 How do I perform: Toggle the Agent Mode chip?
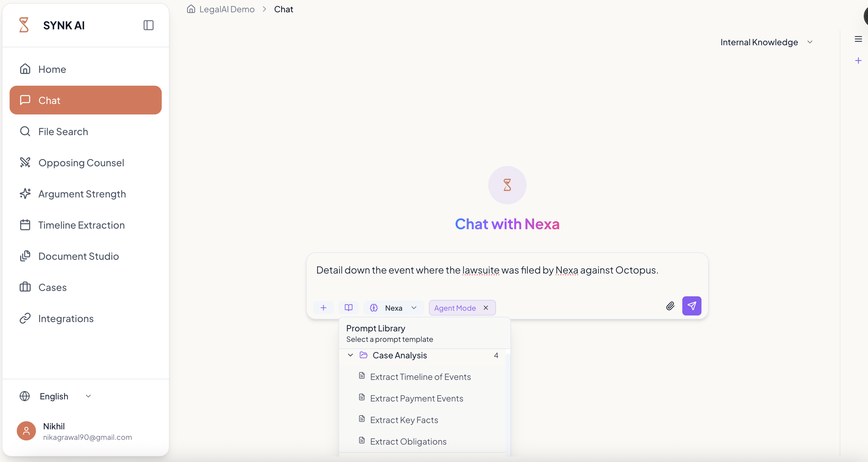pos(455,308)
